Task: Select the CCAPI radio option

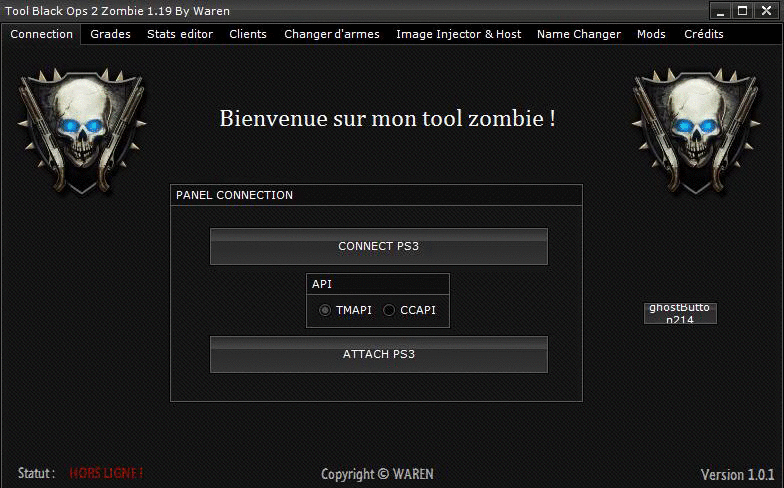Action: [410, 310]
